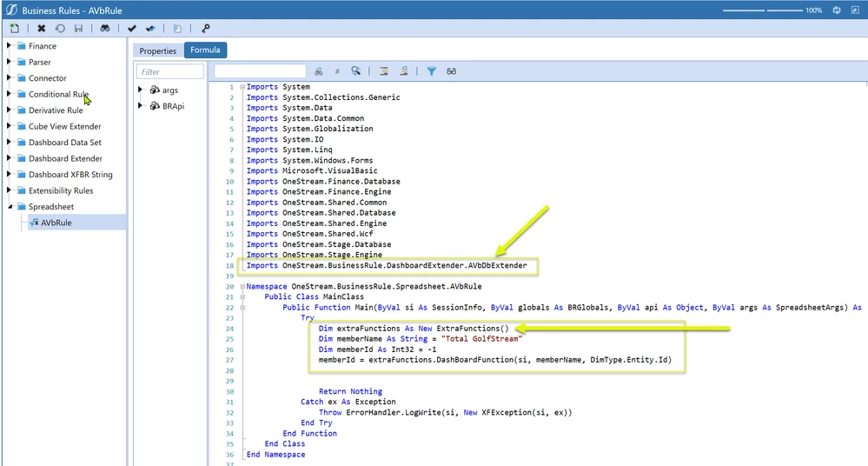Click the BRApi object icon

tap(155, 106)
